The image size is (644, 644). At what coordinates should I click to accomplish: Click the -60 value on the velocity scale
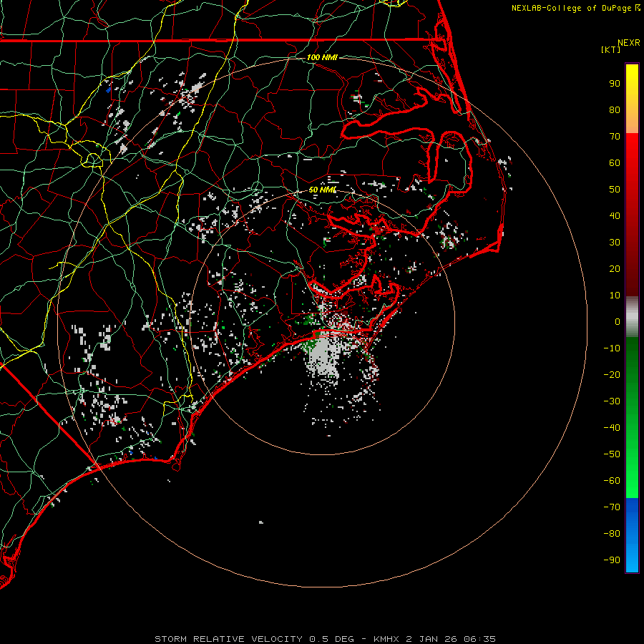pos(612,481)
